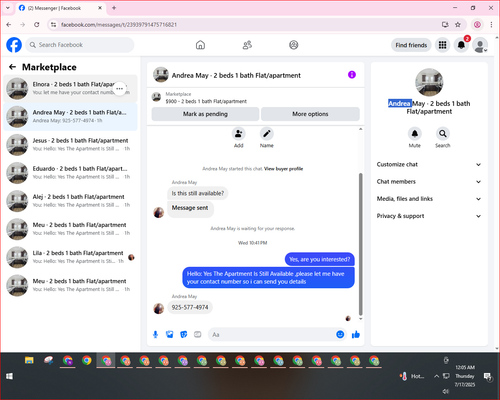
Task: Open Elnora conversation
Action: [70, 89]
